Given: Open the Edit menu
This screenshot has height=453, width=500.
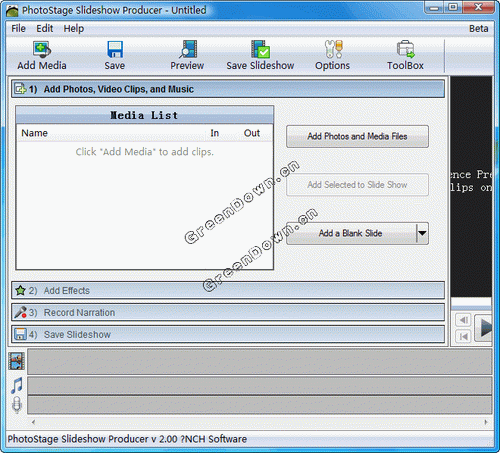Looking at the screenshot, I should point(45,29).
